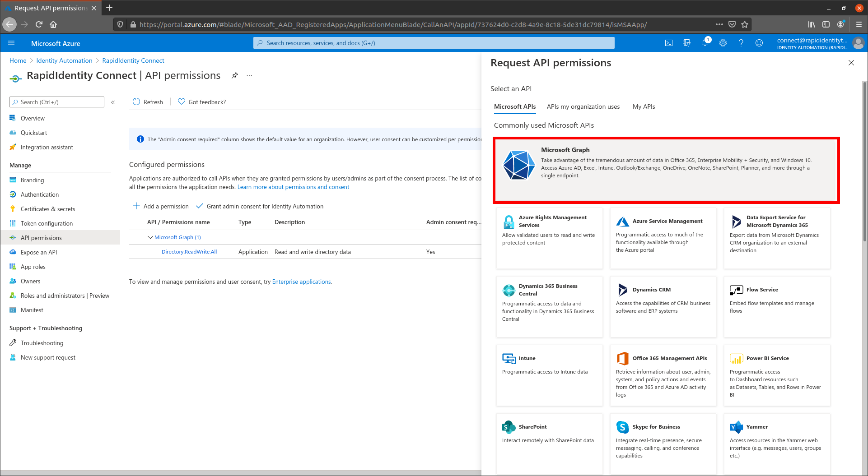Click the Refresh button
868x476 pixels.
tap(148, 102)
